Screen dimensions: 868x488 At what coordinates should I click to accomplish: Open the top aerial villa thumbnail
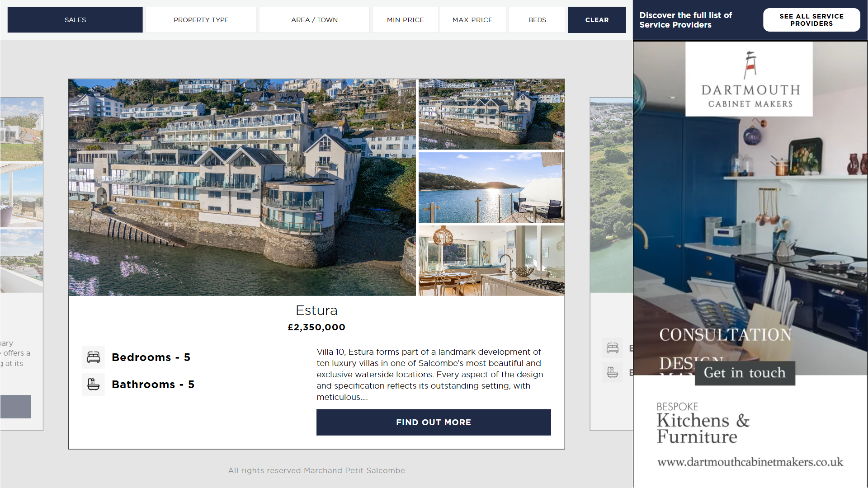coord(491,114)
